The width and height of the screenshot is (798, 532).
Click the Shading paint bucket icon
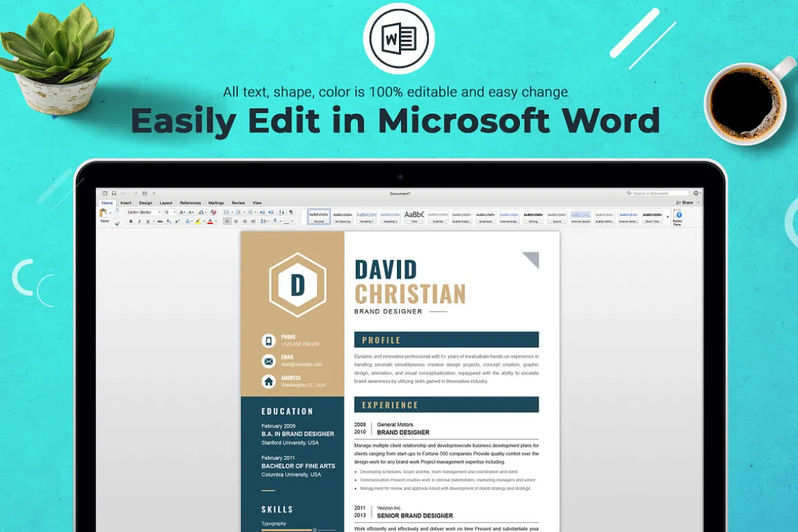(275, 221)
